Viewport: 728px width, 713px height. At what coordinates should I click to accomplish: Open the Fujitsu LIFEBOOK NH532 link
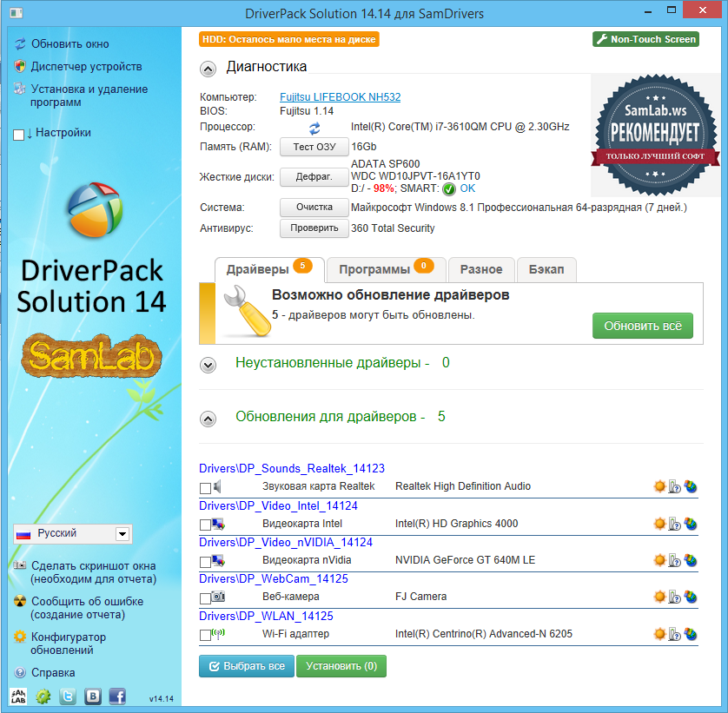340,97
